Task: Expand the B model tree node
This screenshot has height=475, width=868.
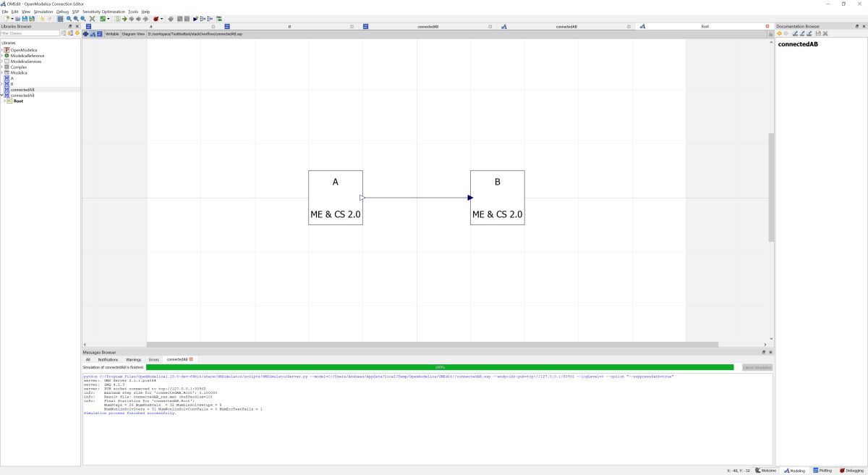Action: [2, 84]
